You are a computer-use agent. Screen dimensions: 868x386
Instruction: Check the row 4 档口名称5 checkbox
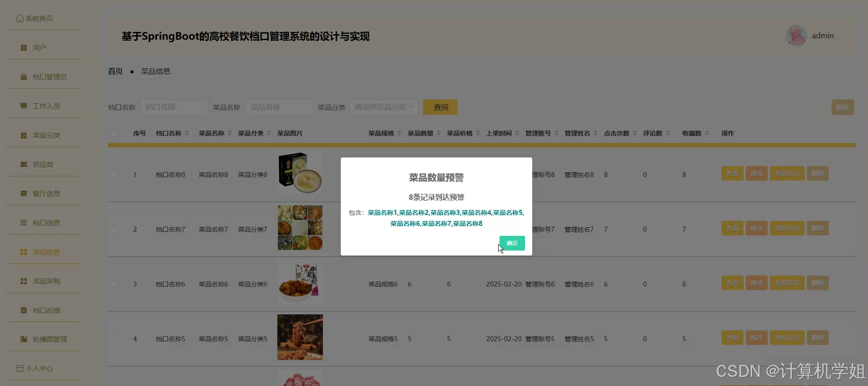[x=114, y=339]
